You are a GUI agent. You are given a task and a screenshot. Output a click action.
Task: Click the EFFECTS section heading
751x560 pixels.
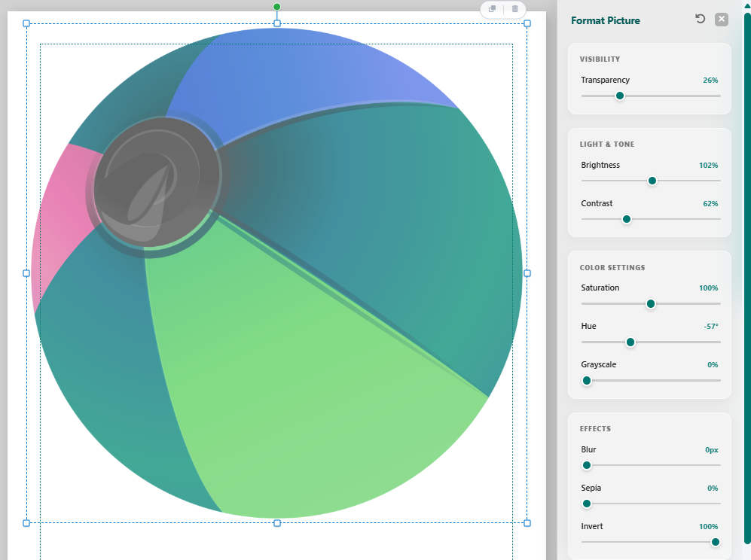click(x=595, y=429)
